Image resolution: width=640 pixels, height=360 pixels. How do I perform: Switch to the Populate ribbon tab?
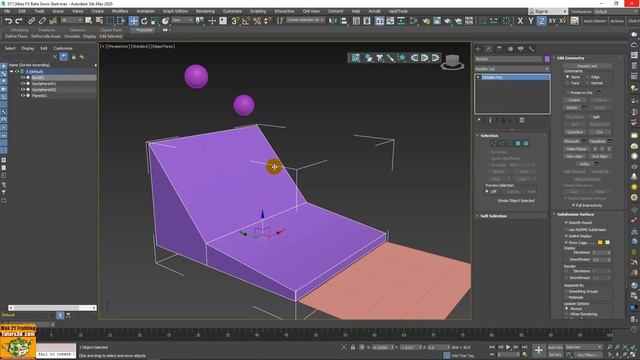click(144, 30)
